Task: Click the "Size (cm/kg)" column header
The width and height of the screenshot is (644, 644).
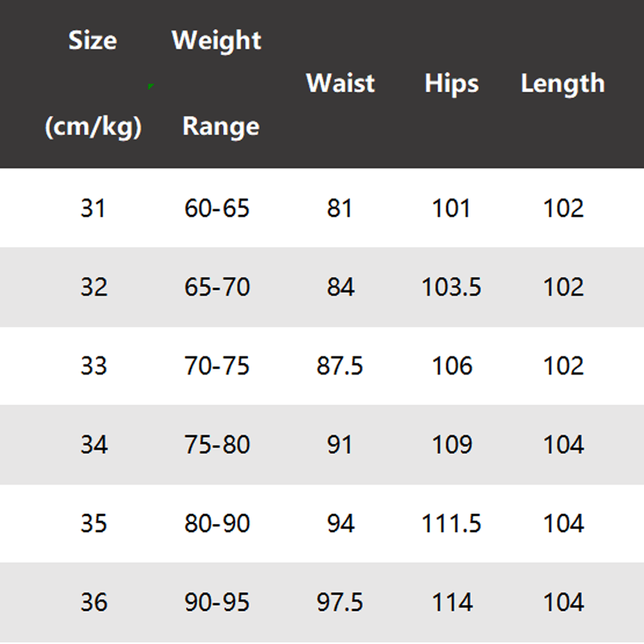Action: coord(93,83)
